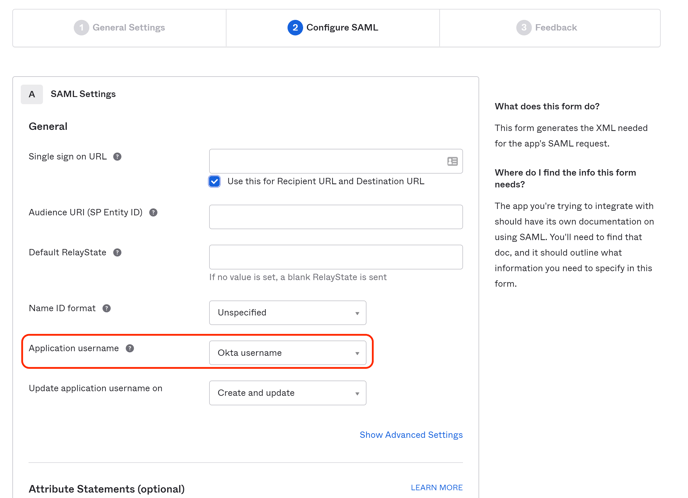This screenshot has width=688, height=498.
Task: Click the Show Advanced Settings link
Action: coord(411,435)
